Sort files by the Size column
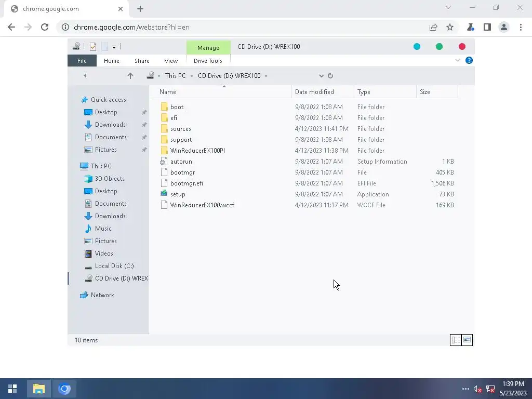Viewport: 532px width, 399px height. (x=437, y=92)
